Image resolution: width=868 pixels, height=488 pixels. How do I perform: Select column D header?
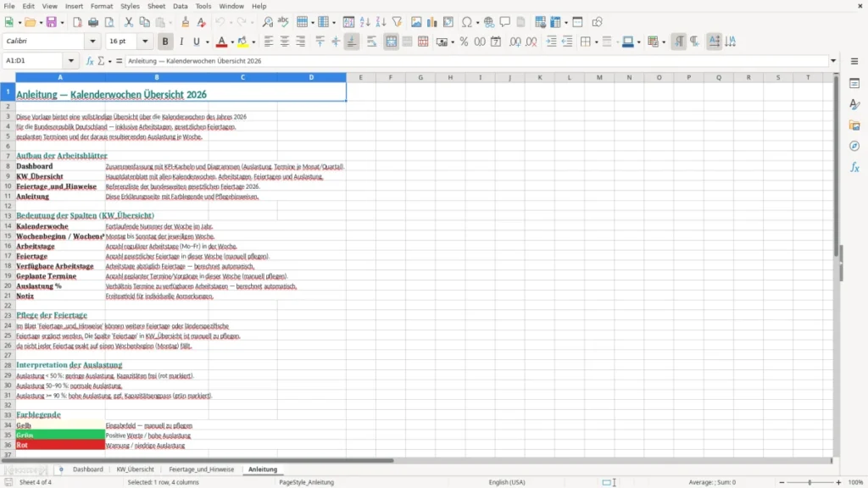311,77
